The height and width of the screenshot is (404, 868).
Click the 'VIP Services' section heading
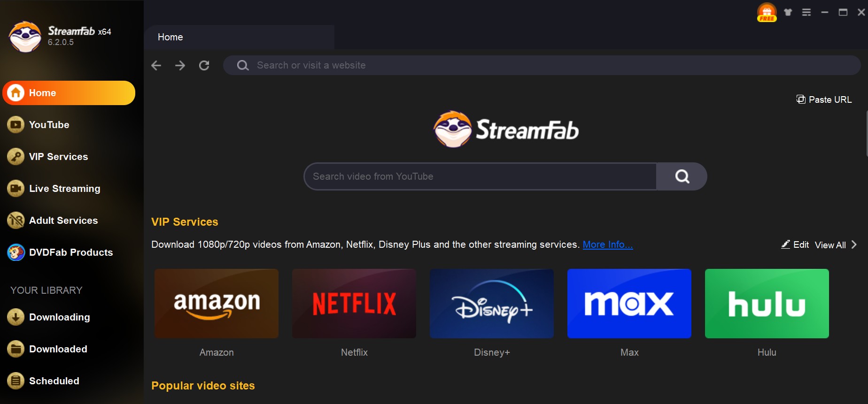click(x=185, y=222)
